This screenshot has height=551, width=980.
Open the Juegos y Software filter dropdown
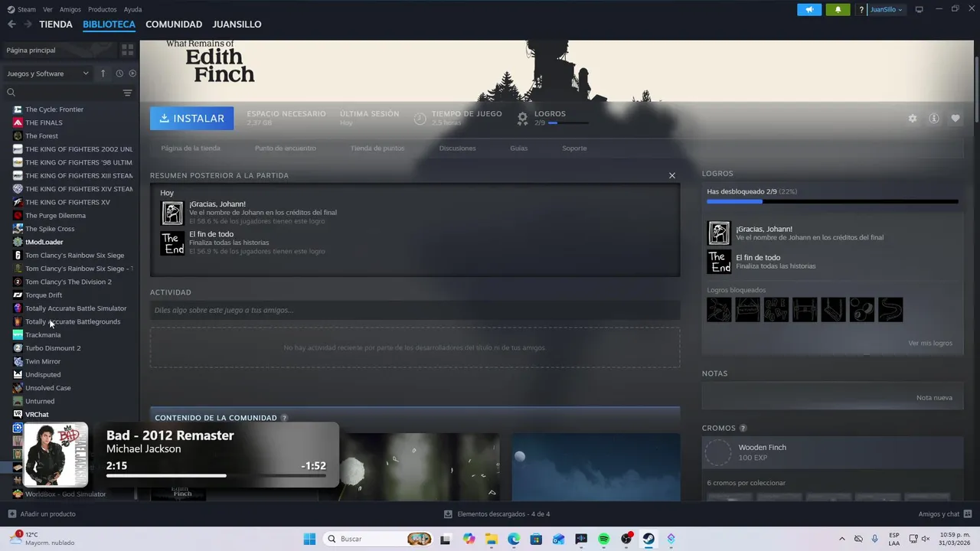(x=47, y=73)
